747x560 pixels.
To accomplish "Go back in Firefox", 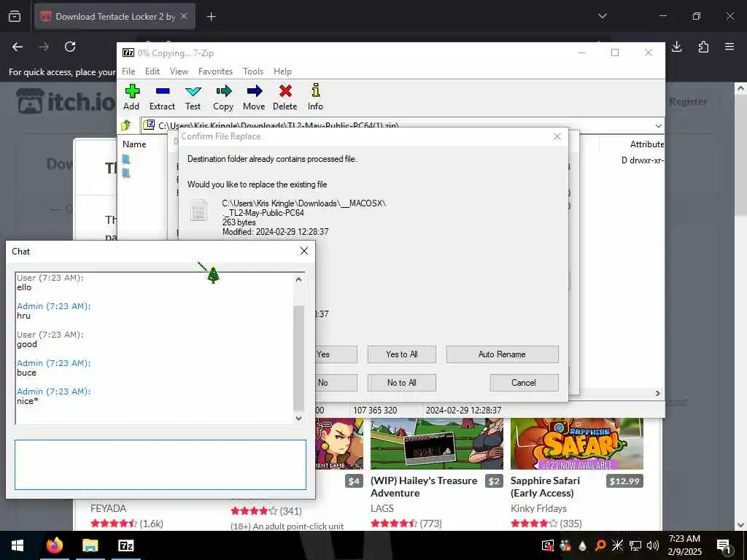I will (18, 47).
